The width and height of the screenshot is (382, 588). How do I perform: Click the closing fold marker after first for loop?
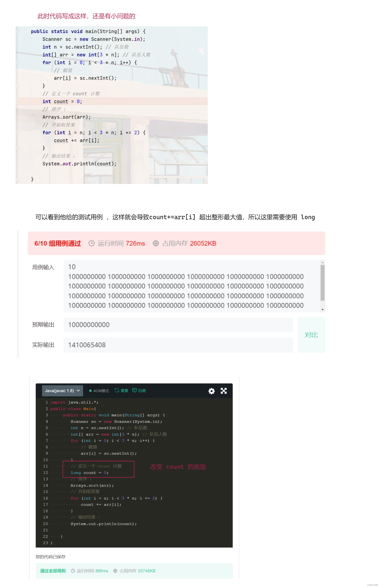click(18, 86)
